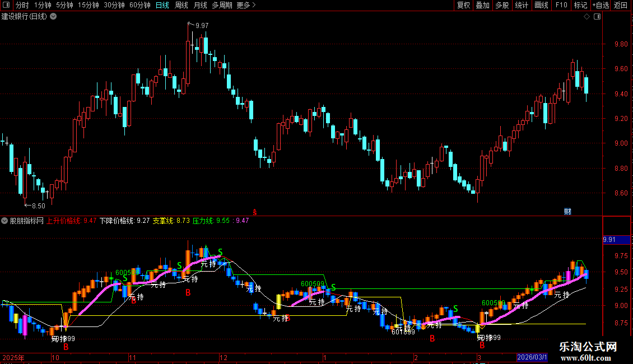The image size is (633, 364).
Task: Toggle the right info panel icon
Action: coord(598,17)
